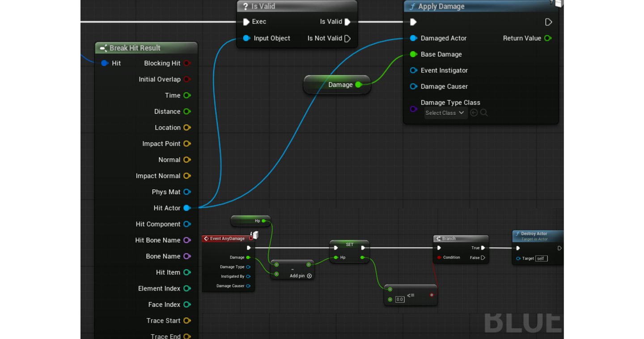Viewport: 644px width, 339px height.
Task: Click the False exec pin on Branch
Action: [483, 258]
